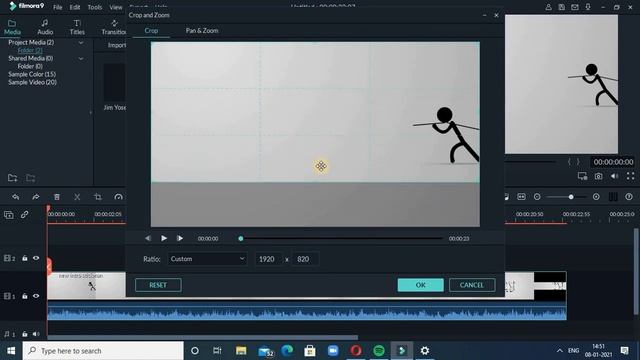This screenshot has height=360, width=640.
Task: Open Opera browser from the taskbar
Action: pos(356,351)
